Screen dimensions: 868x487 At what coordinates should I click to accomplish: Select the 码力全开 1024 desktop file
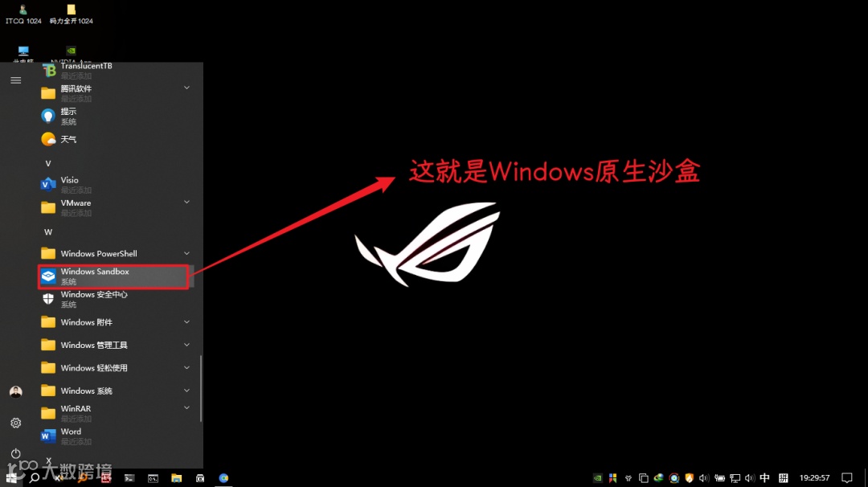tap(72, 15)
